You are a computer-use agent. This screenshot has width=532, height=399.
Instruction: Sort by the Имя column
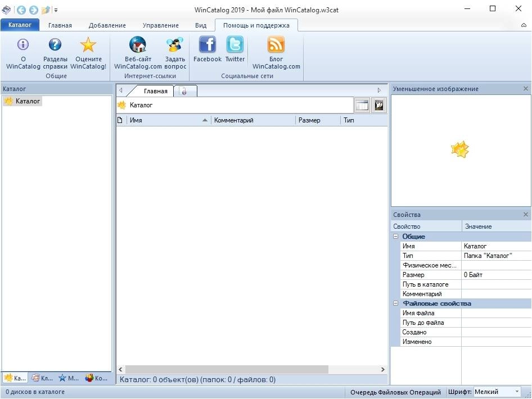click(x=169, y=120)
